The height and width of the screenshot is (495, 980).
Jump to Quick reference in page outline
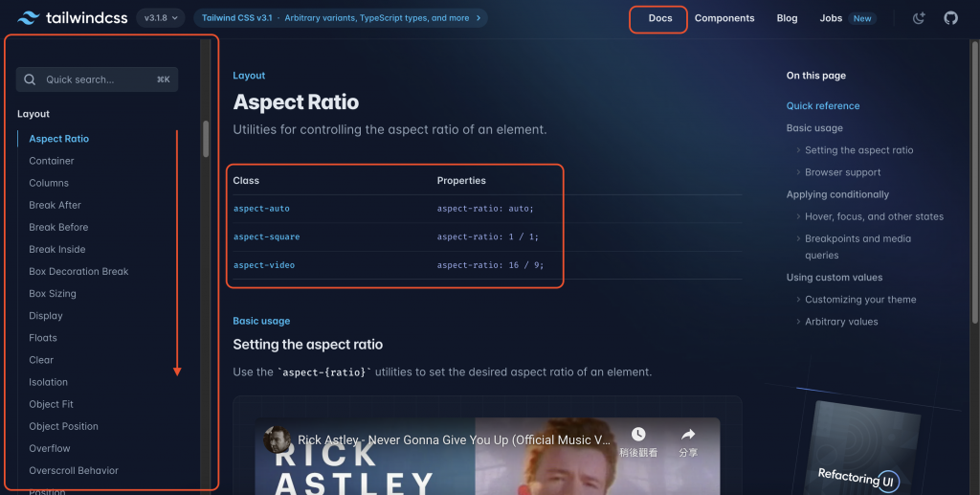pyautogui.click(x=822, y=105)
